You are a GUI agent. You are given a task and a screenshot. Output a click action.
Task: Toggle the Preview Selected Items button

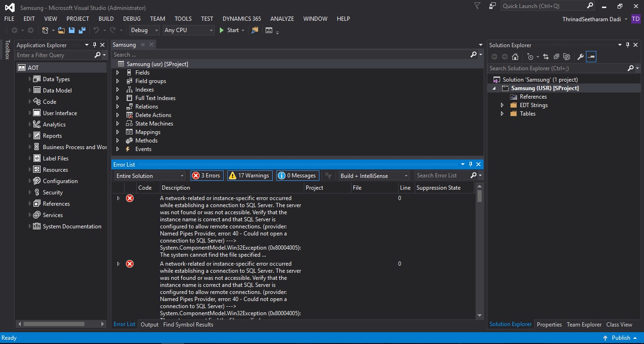coord(591,57)
